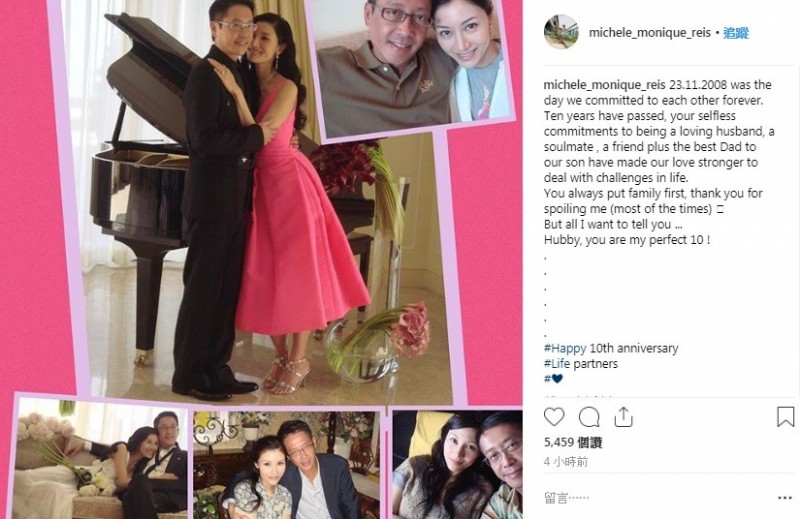View the 5,459 likes list
The width and height of the screenshot is (800, 519).
(573, 442)
